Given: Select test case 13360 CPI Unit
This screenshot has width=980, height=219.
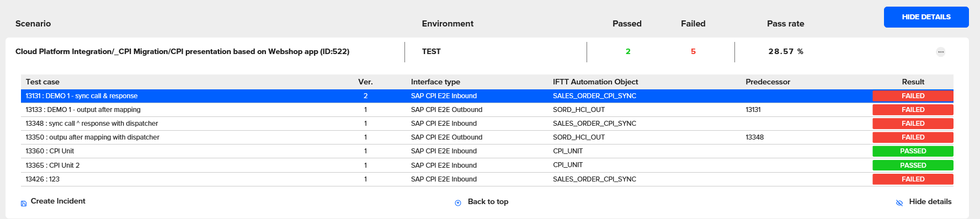Looking at the screenshot, I should click(x=487, y=151).
